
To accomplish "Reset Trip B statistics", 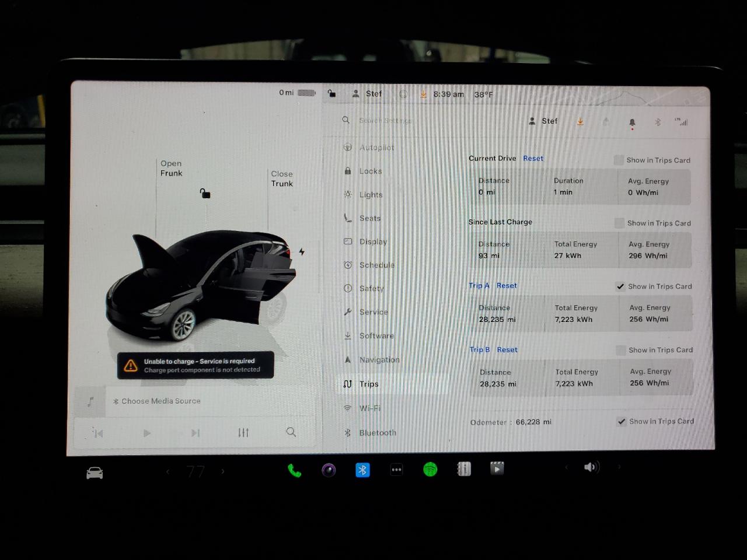I will [507, 350].
